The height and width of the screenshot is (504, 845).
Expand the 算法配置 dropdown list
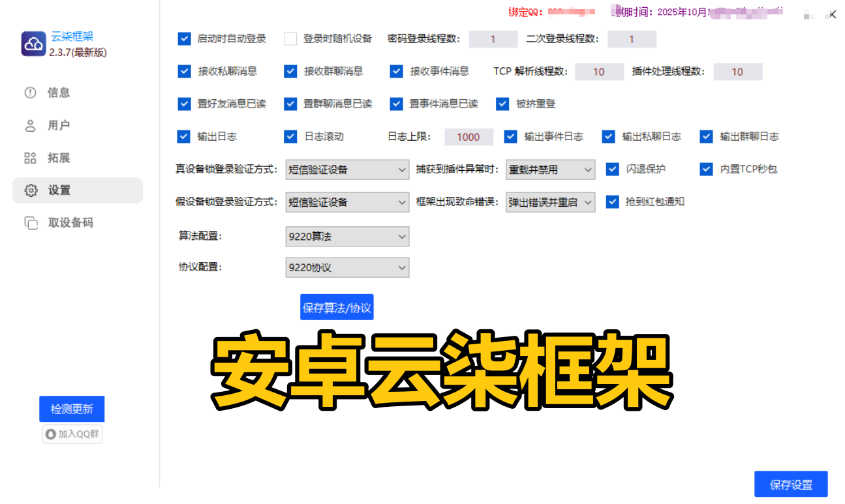coord(347,237)
